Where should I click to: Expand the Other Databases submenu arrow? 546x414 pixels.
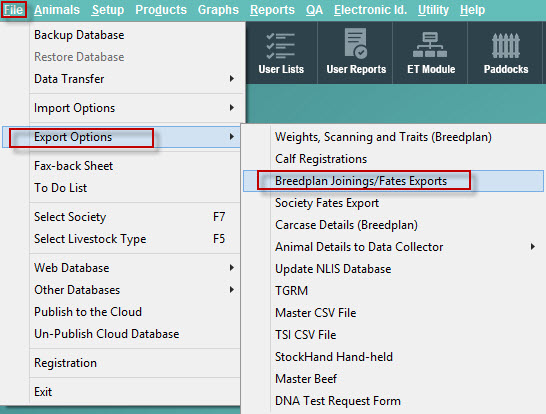pyautogui.click(x=232, y=290)
